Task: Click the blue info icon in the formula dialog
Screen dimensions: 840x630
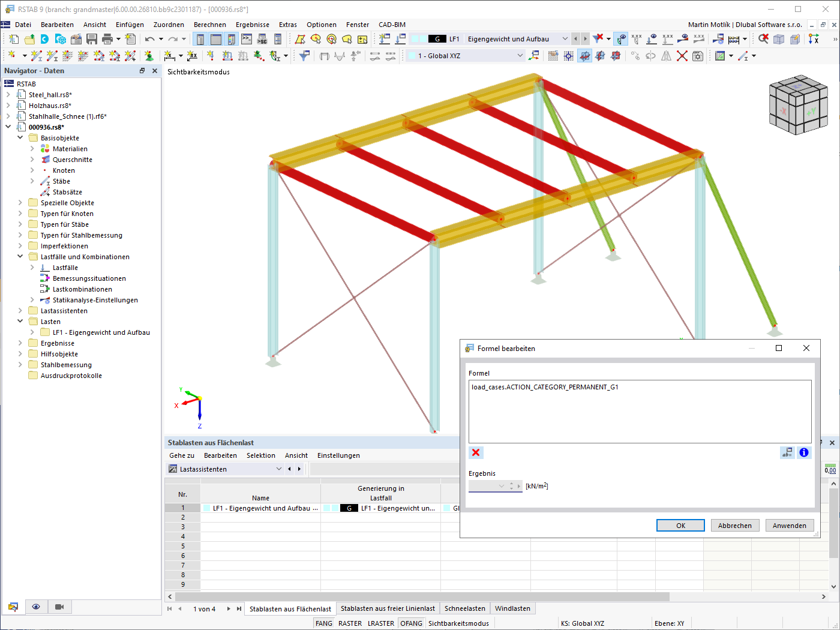Action: tap(804, 452)
